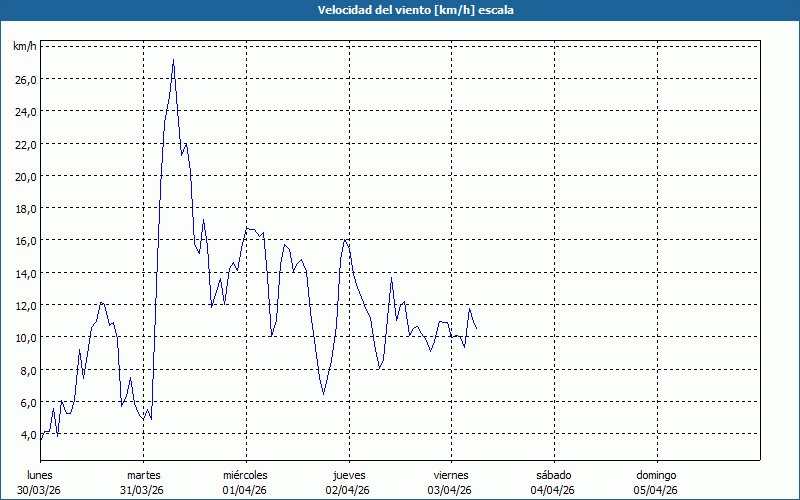
Task: Click the 24,0 y-axis label
Action: pyautogui.click(x=26, y=112)
